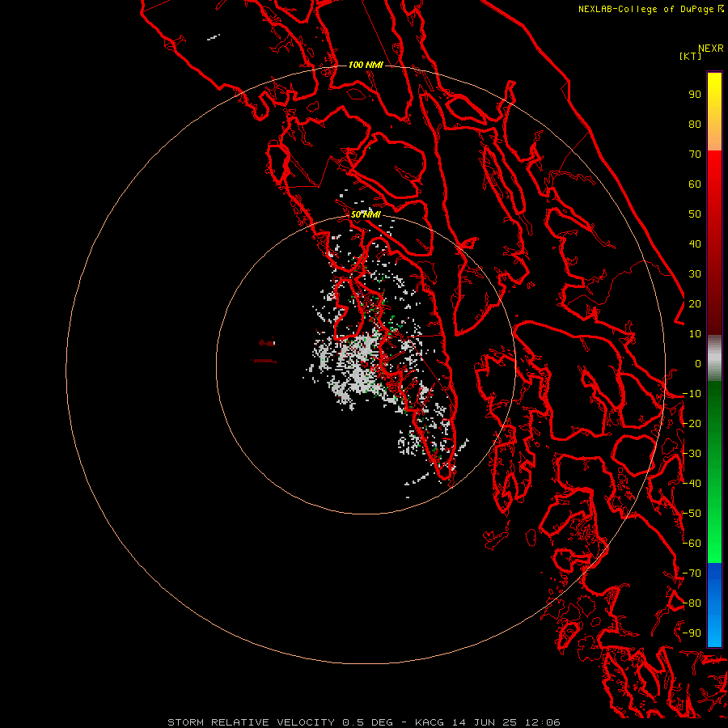Image resolution: width=728 pixels, height=728 pixels.
Task: Click the "-90" label on the velocity scale
Action: click(692, 633)
